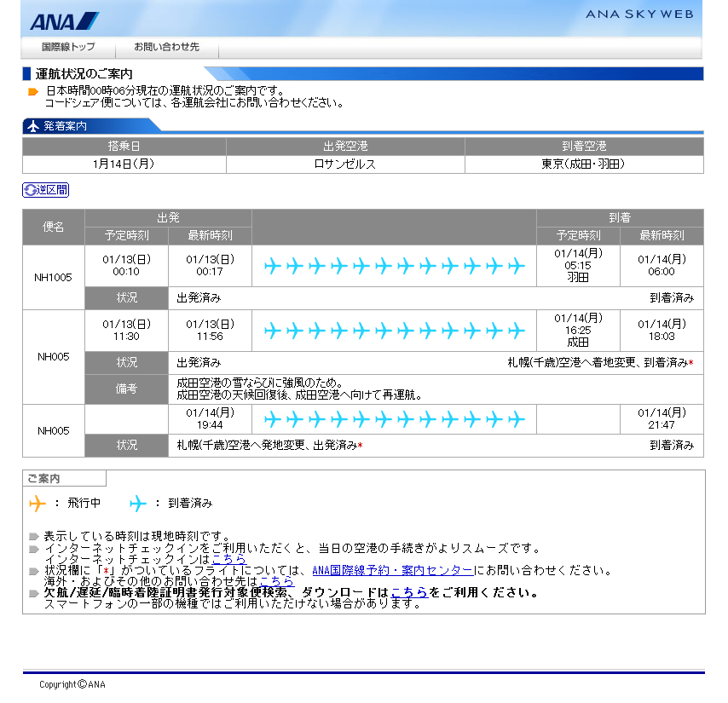Click last blue plane in 19:44 NH005 row
This screenshot has height=703, width=728.
517,419
